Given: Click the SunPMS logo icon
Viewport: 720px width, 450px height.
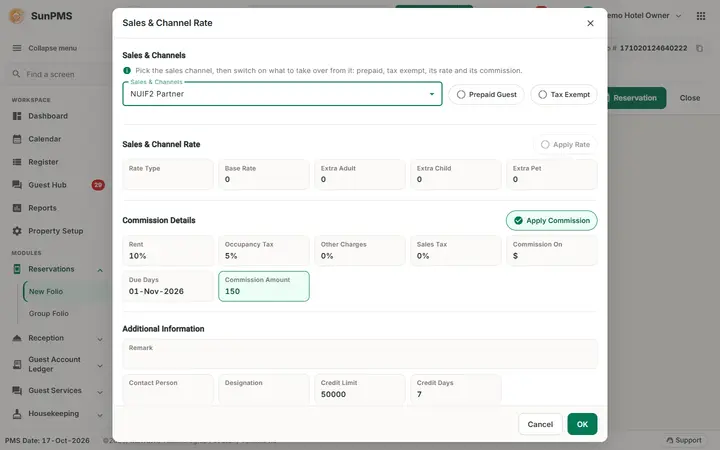Looking at the screenshot, I should [x=17, y=16].
